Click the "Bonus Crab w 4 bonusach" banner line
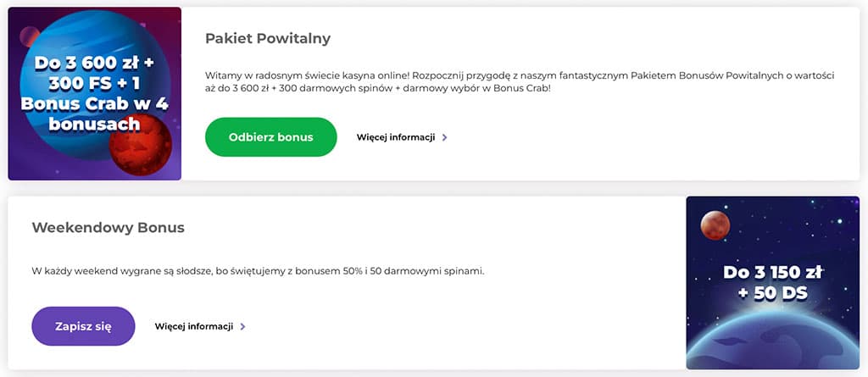This screenshot has height=377, width=868. [93, 115]
